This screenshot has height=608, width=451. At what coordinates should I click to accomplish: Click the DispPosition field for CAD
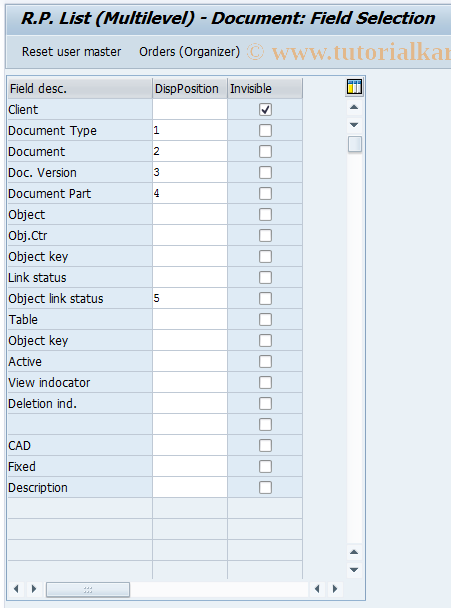tap(190, 446)
